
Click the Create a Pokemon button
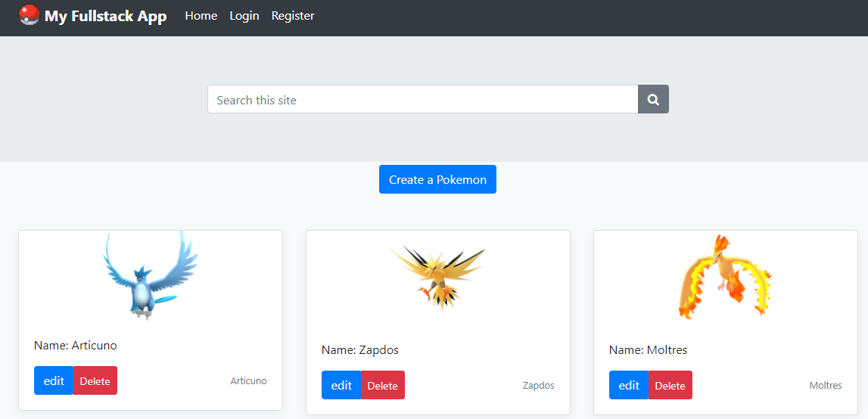[x=437, y=179]
